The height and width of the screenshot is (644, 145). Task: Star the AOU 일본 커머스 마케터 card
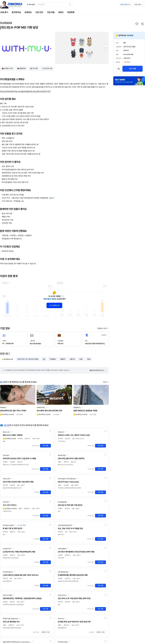tap(33, 387)
